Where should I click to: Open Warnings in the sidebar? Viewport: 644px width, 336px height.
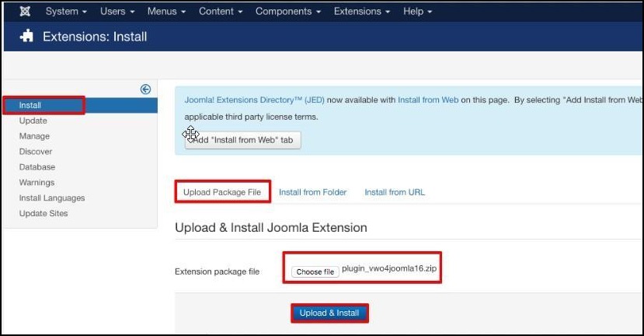pos(37,183)
